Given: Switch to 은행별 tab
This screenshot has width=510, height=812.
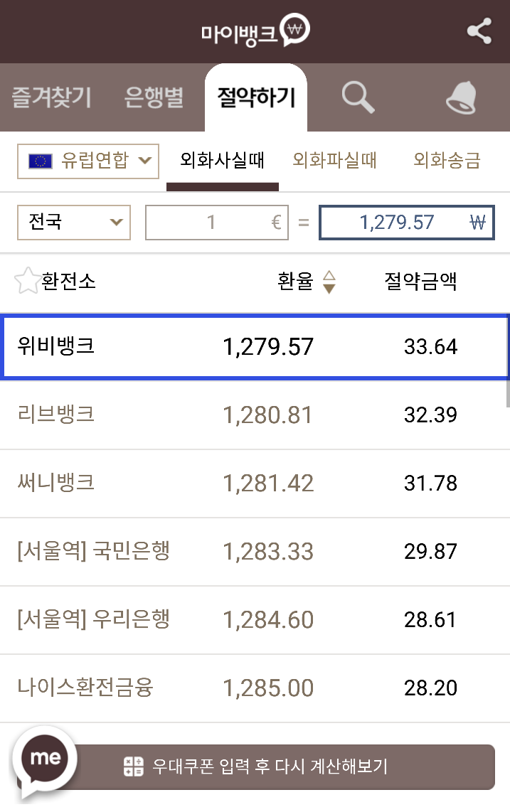Looking at the screenshot, I should [x=154, y=97].
